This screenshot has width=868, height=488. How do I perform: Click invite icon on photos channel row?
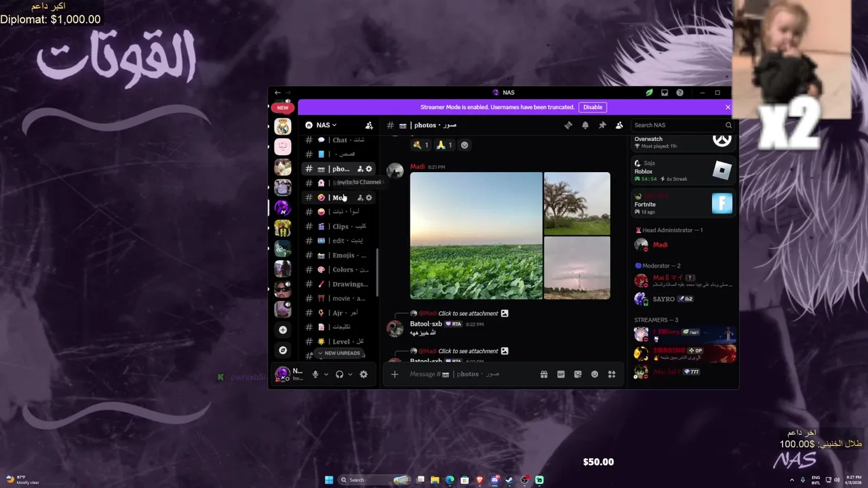pyautogui.click(x=360, y=169)
